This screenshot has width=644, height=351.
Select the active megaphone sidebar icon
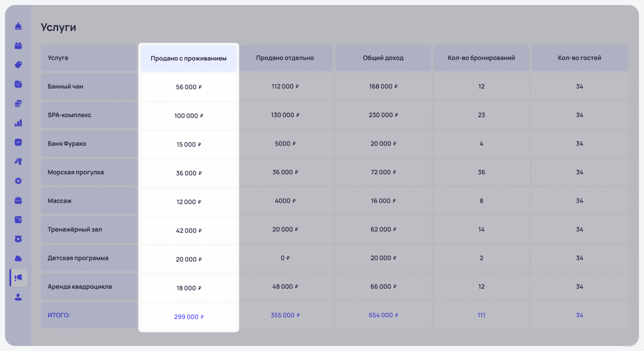tap(18, 278)
